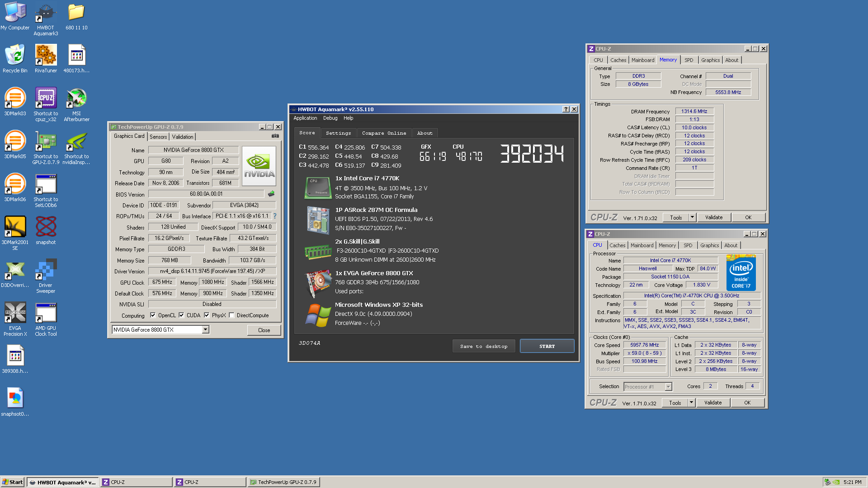The height and width of the screenshot is (488, 868).
Task: Launch RivaTuner from desktop
Action: (x=46, y=59)
